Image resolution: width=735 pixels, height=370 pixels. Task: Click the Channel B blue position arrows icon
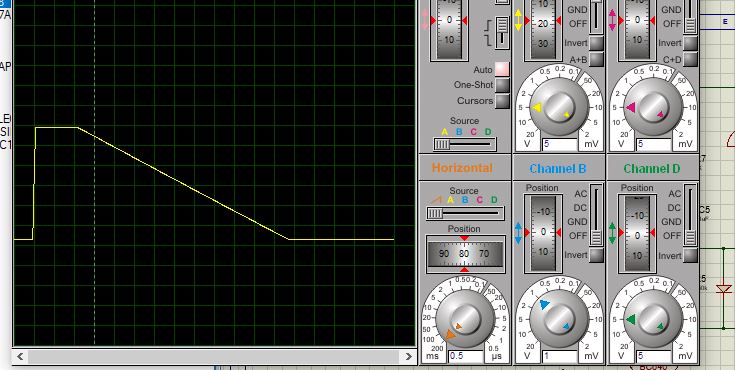(x=518, y=233)
